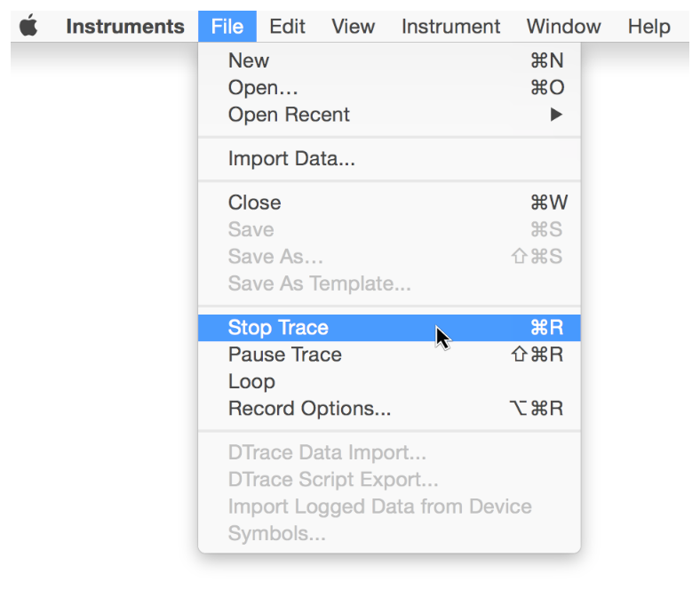Open the Help menu
The image size is (700, 590).
(x=648, y=27)
